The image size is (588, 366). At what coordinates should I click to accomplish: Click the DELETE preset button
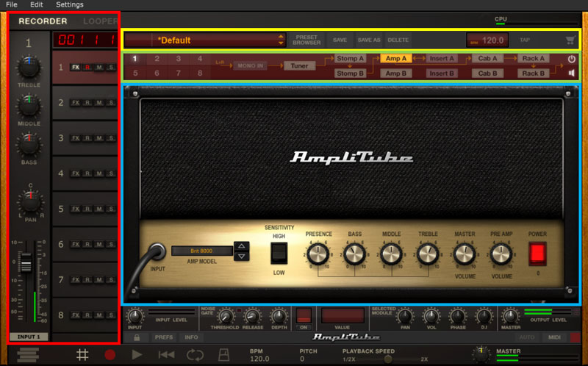[398, 40]
